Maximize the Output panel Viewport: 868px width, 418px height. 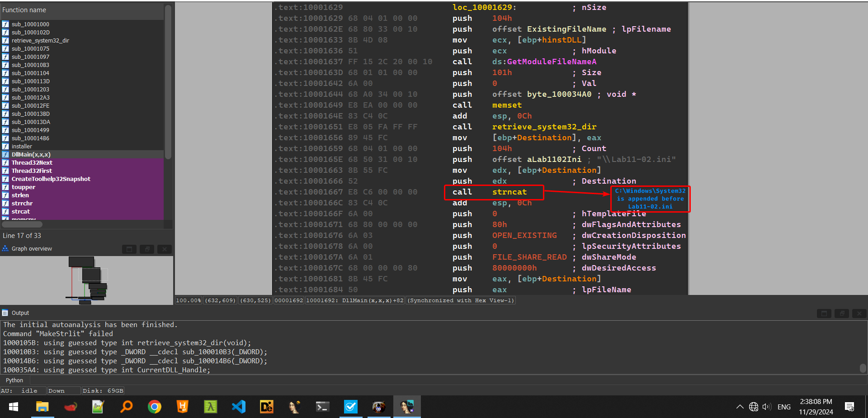(824, 313)
